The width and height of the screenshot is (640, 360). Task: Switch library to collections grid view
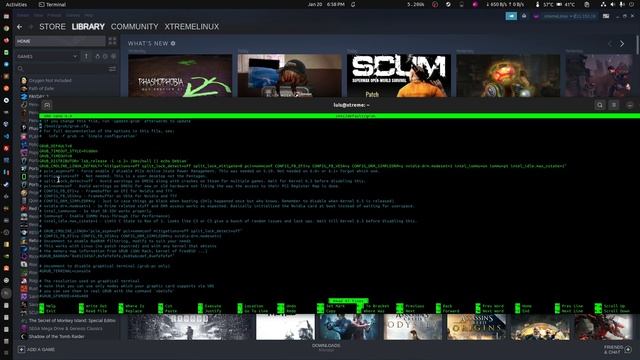(x=112, y=41)
